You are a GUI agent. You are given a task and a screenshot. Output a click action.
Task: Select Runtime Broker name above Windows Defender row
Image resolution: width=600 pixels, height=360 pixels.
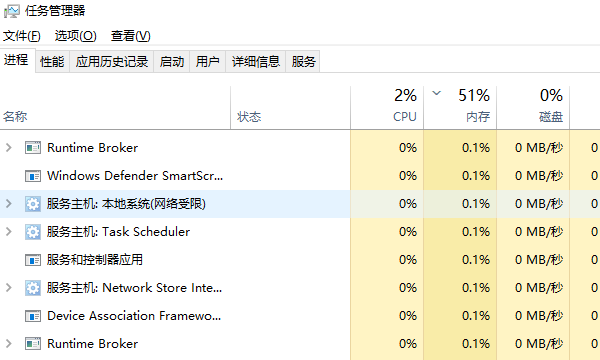[92, 148]
